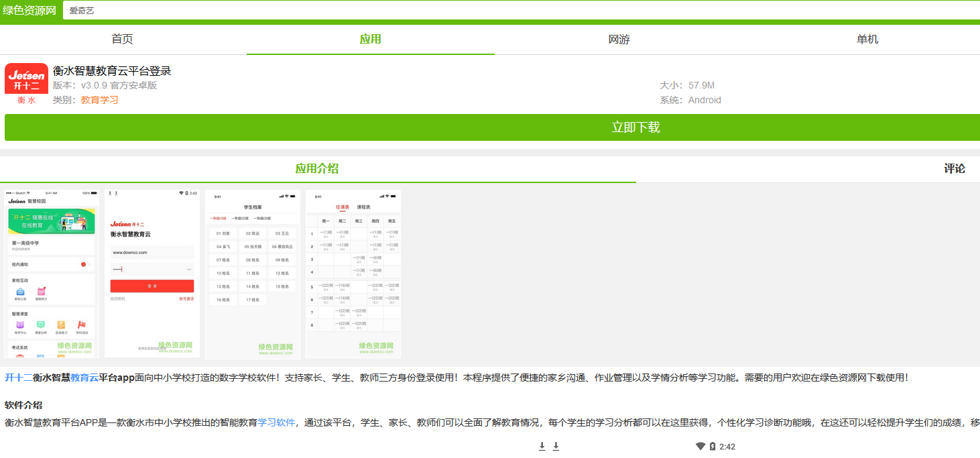Go to the 首页 navigation tab
Image resolution: width=980 pixels, height=458 pixels.
coord(123,39)
